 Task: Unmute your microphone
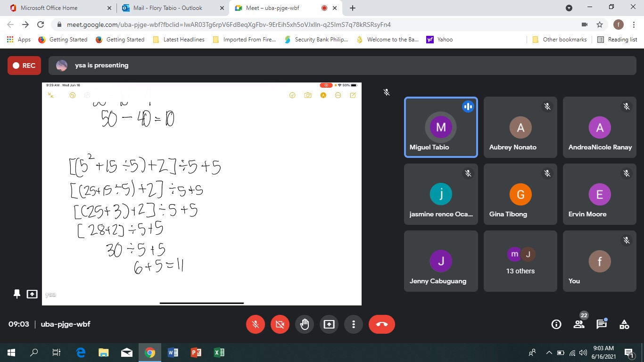255,324
